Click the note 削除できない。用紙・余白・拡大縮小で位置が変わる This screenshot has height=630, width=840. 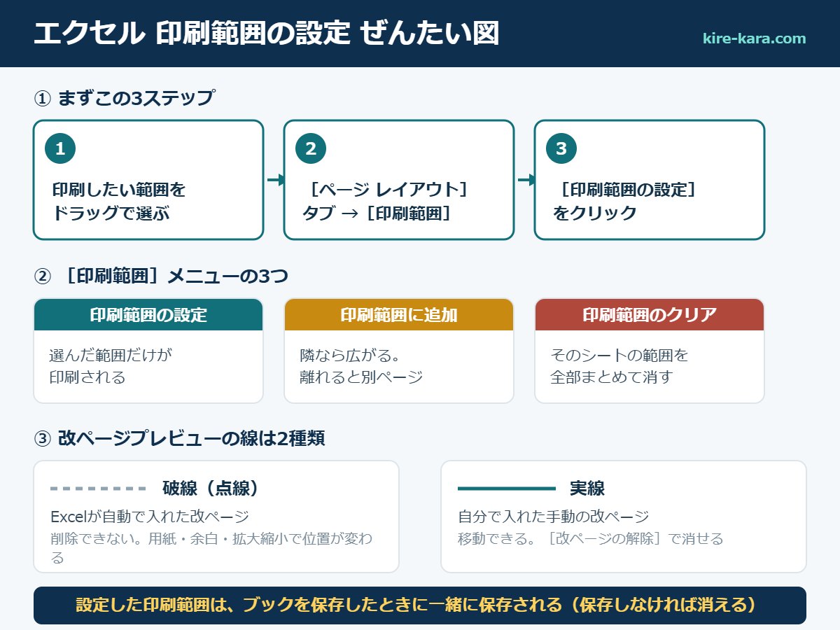[211, 548]
